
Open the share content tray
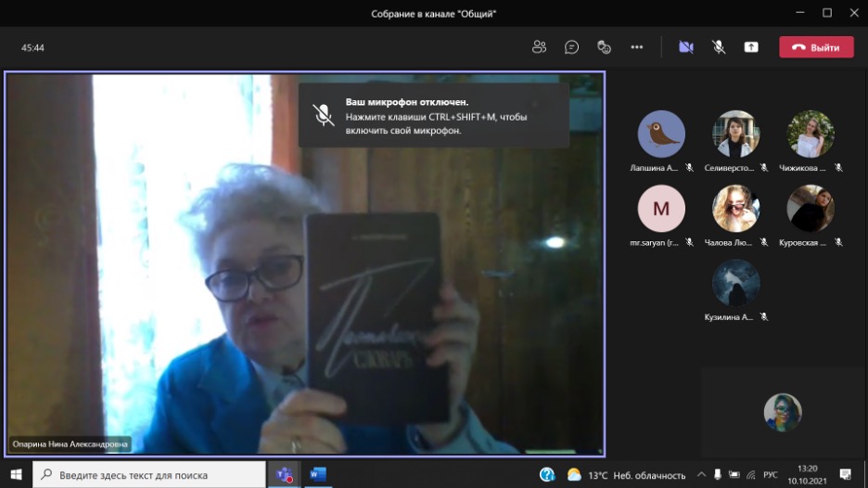[x=750, y=47]
